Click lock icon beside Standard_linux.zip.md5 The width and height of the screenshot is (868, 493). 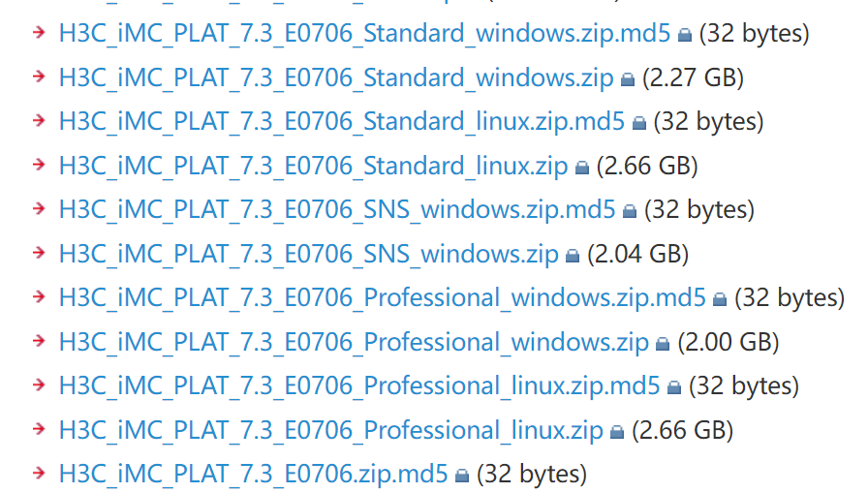pyautogui.click(x=639, y=124)
